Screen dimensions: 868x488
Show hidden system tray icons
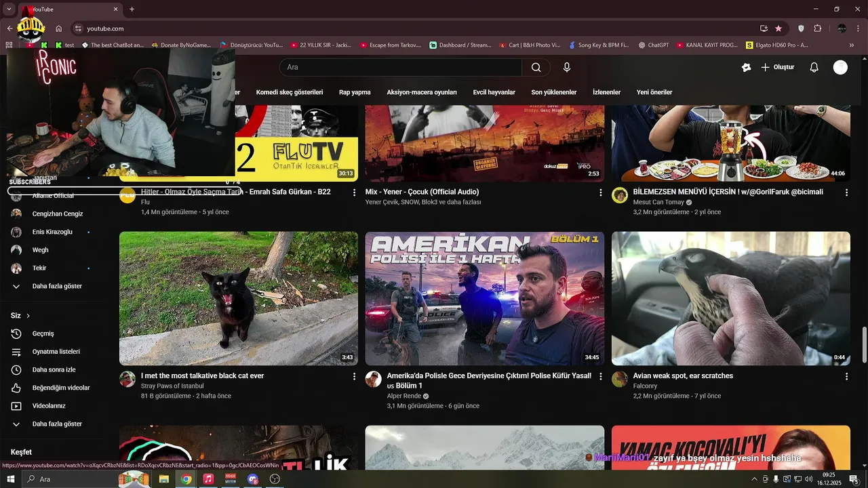coord(754,479)
